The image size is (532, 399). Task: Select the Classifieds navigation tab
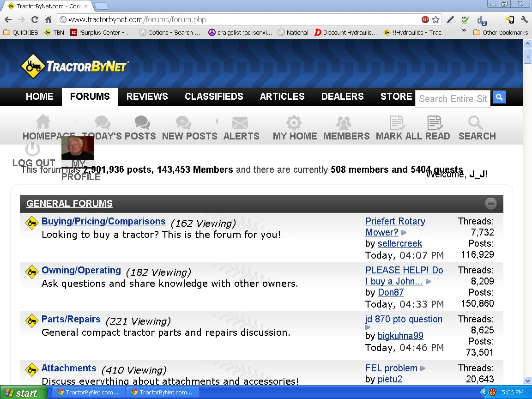pyautogui.click(x=214, y=97)
